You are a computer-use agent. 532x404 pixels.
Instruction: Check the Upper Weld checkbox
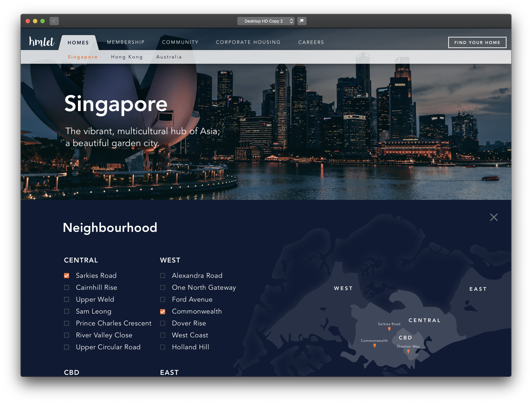tap(66, 299)
